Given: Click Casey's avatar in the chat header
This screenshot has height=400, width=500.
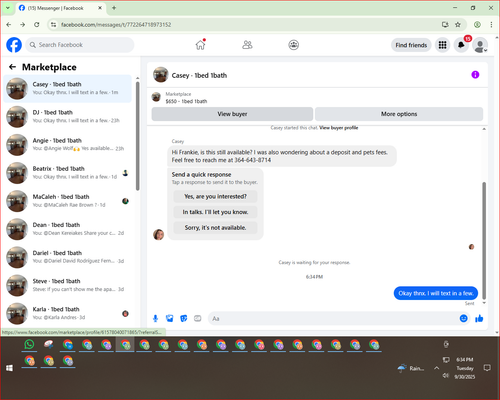Looking at the screenshot, I should coord(161,75).
